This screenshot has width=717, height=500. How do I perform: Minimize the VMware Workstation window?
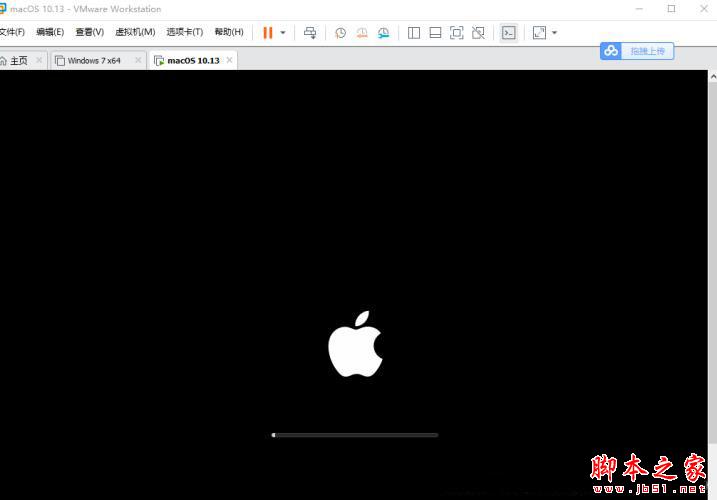point(639,9)
